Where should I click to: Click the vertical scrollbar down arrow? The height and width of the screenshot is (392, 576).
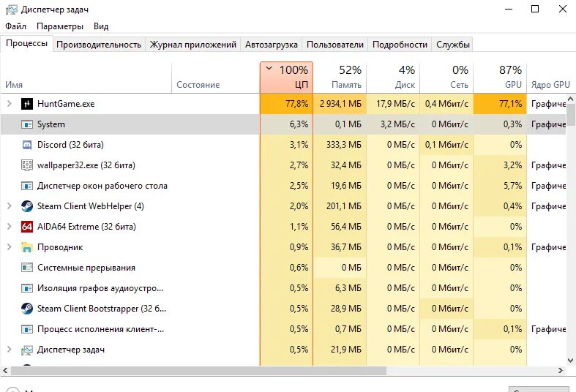point(570,361)
